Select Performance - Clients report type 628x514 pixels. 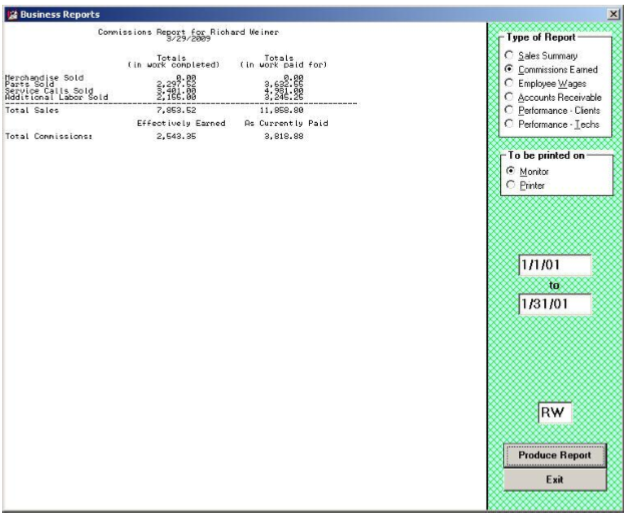(x=509, y=111)
